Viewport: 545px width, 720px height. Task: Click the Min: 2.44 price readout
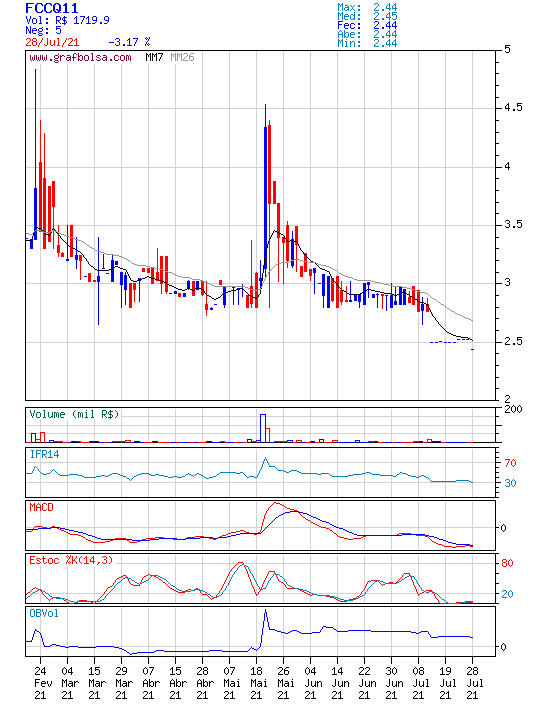pyautogui.click(x=367, y=44)
